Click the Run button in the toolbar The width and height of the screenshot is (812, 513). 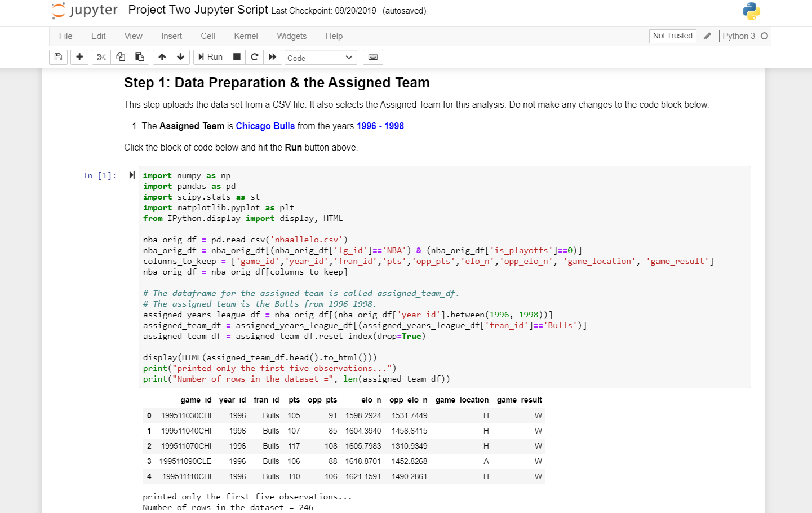[x=210, y=57]
